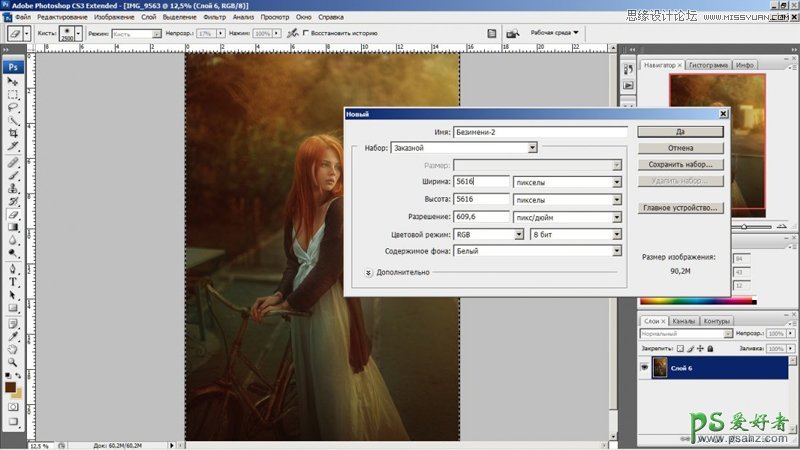The image size is (800, 450).
Task: Toggle lock transparent pixels in Layers panel
Action: pyautogui.click(x=680, y=348)
